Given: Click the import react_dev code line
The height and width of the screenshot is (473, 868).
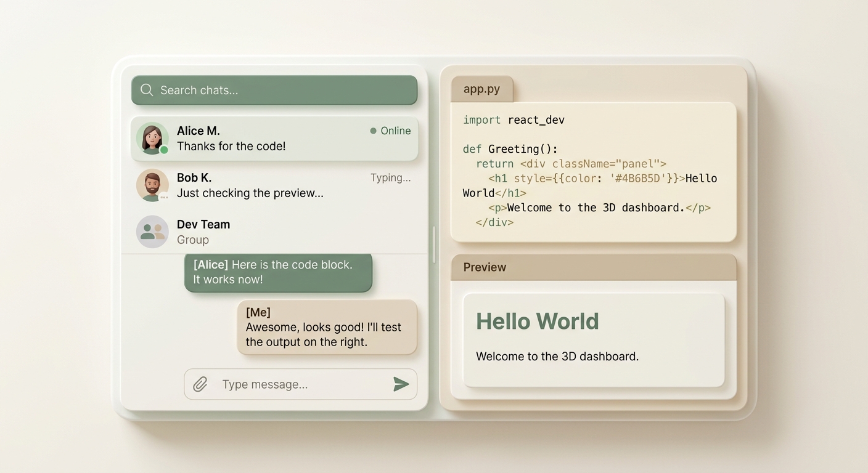Looking at the screenshot, I should pyautogui.click(x=514, y=120).
